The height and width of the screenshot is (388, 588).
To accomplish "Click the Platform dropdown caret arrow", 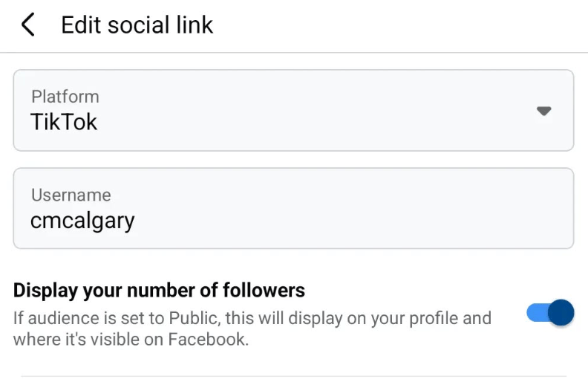I will click(544, 111).
